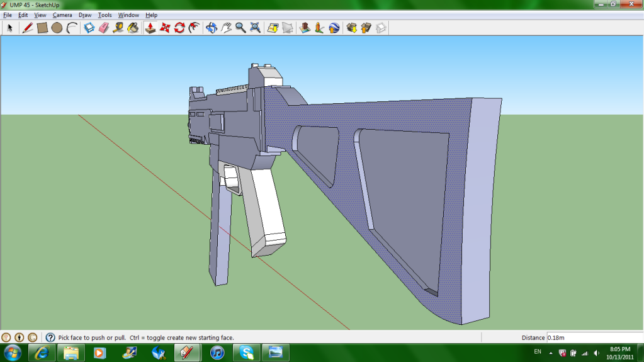Open the View menu

40,15
